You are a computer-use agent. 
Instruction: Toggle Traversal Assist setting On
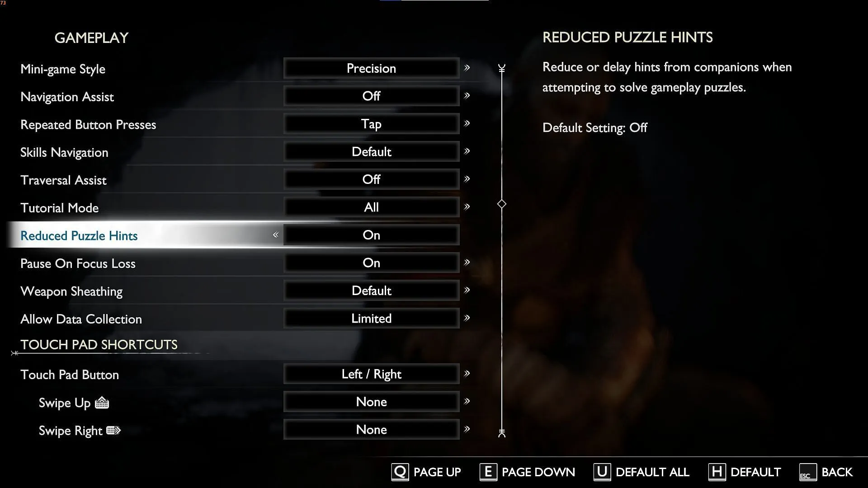pyautogui.click(x=467, y=179)
